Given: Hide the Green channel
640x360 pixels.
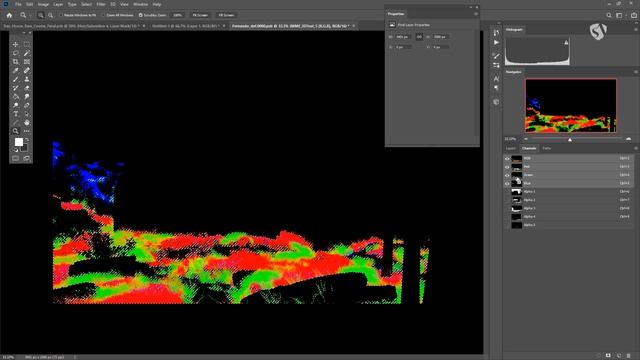Looking at the screenshot, I should 507,175.
